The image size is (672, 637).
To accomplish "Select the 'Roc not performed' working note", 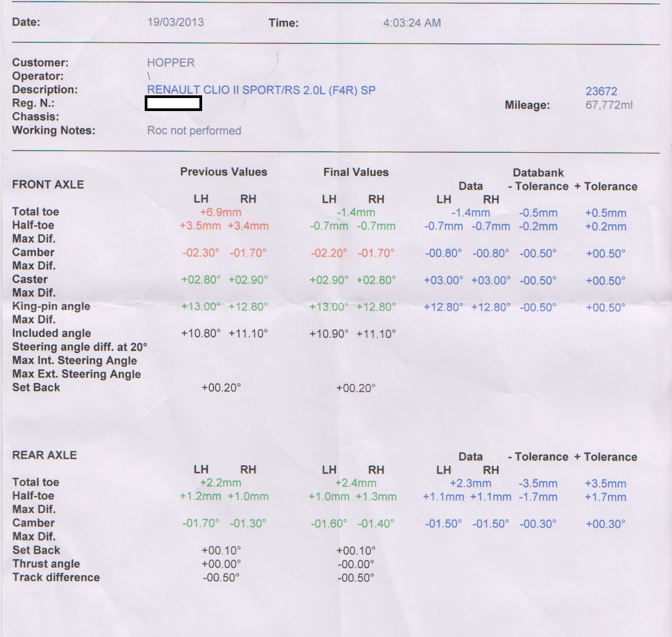I will click(194, 131).
